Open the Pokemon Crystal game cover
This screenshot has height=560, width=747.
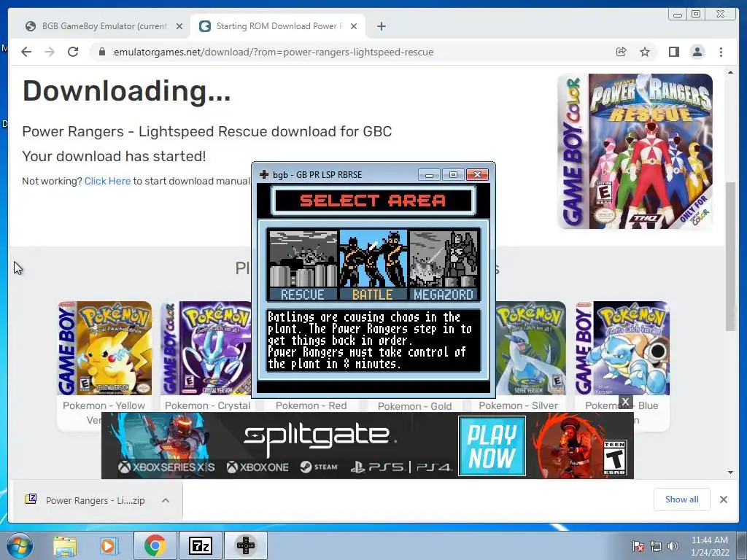coord(206,348)
